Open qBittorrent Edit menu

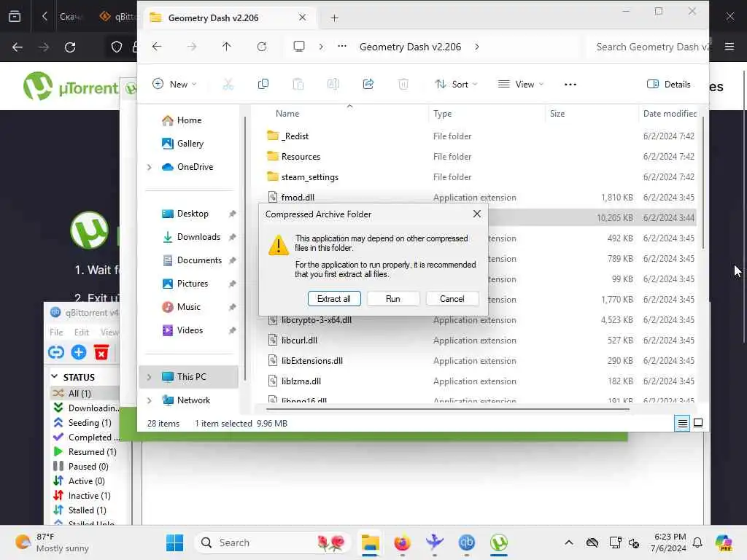pos(81,332)
